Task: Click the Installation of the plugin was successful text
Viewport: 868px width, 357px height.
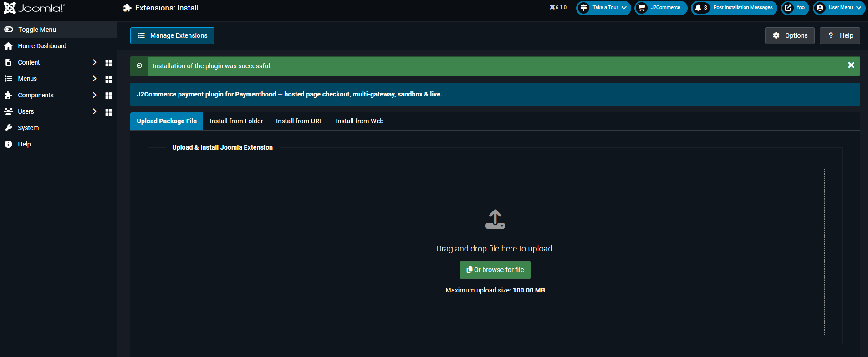Action: pyautogui.click(x=212, y=66)
